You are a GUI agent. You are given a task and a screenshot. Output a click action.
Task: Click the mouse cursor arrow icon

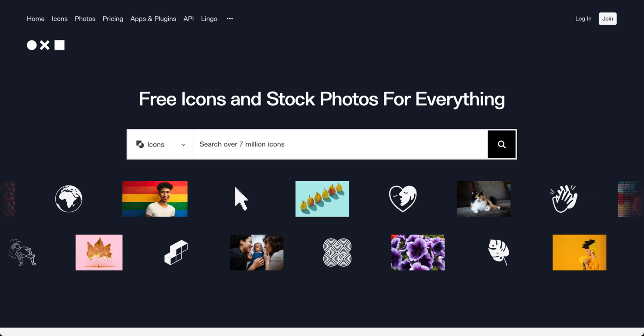[x=241, y=199]
